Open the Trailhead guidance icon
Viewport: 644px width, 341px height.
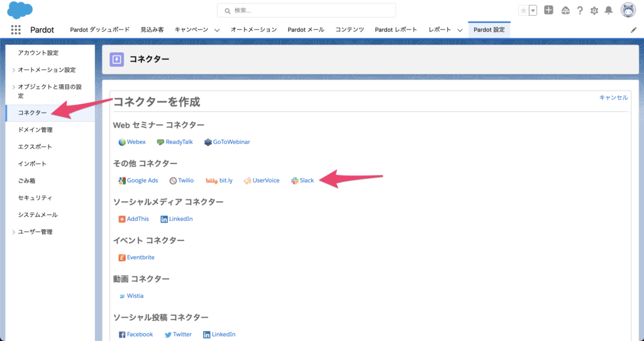point(565,11)
